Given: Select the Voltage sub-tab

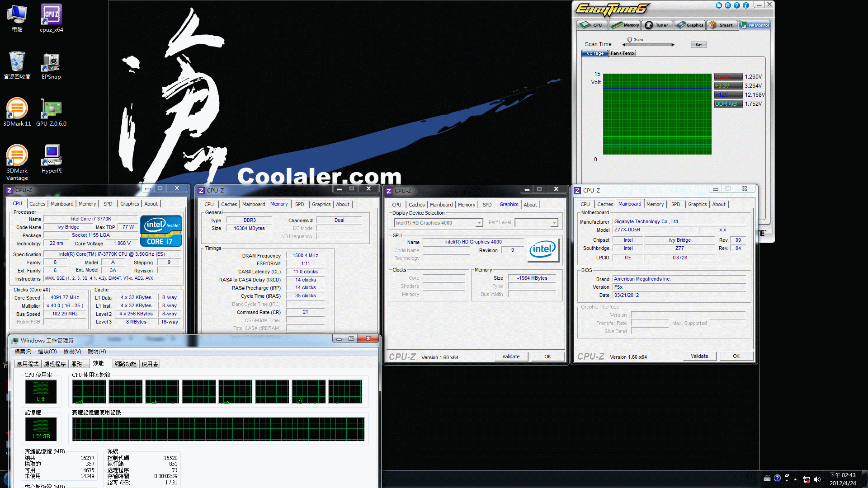Looking at the screenshot, I should (595, 53).
